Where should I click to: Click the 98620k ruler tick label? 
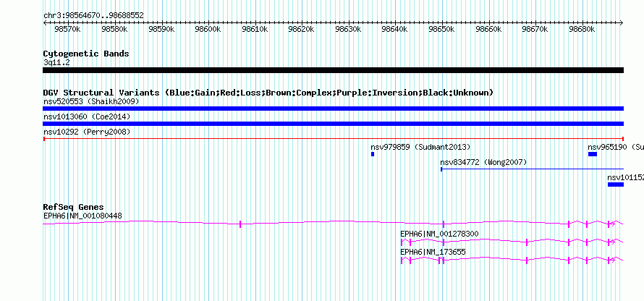(x=301, y=30)
